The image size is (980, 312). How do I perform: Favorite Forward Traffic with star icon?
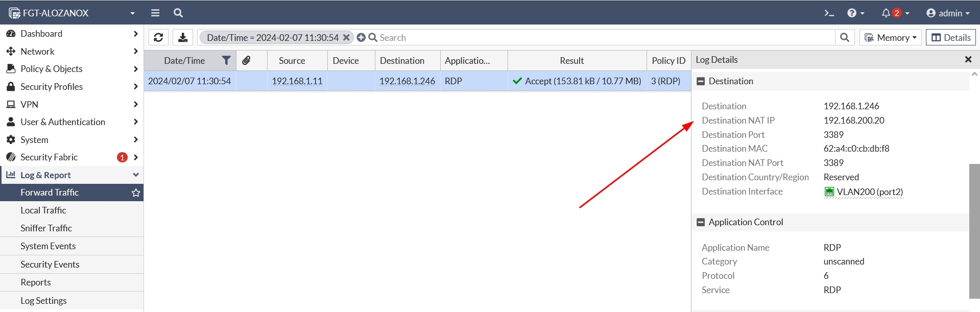point(136,193)
